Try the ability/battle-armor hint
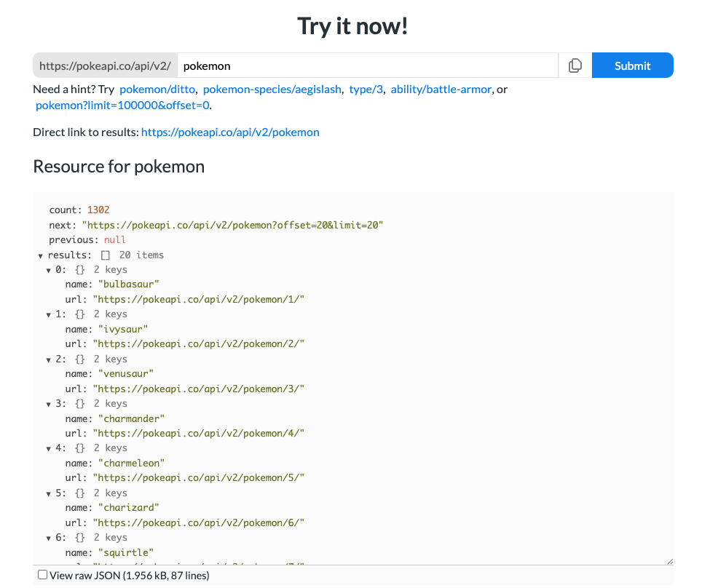Screen dimensions: 702x588 click(x=441, y=89)
